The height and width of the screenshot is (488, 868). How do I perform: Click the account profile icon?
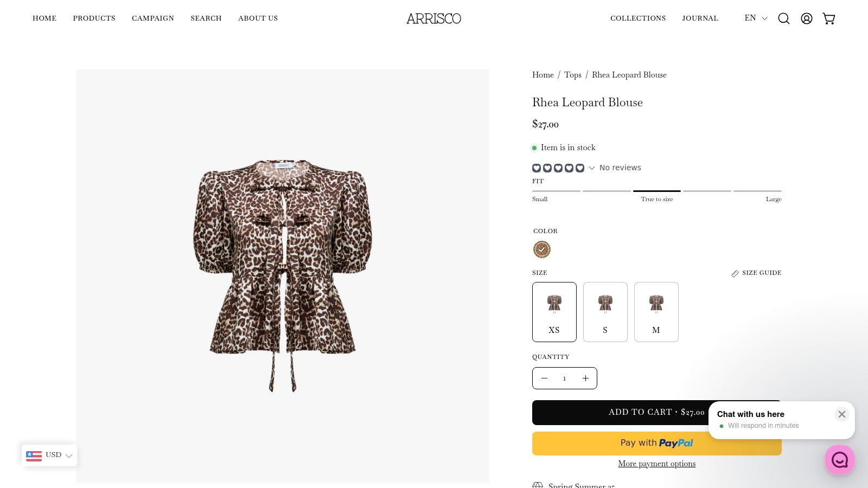(806, 18)
